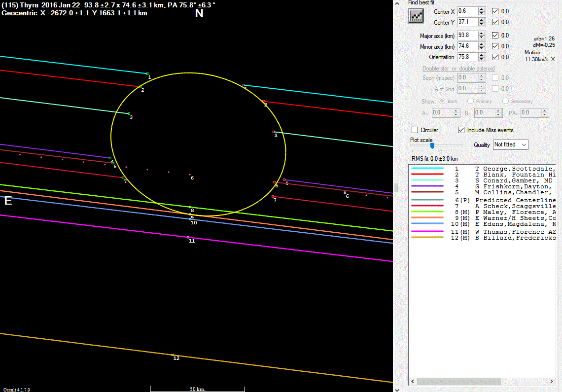
Task: Click the panel collapse arrow at top
Action: click(398, 3)
